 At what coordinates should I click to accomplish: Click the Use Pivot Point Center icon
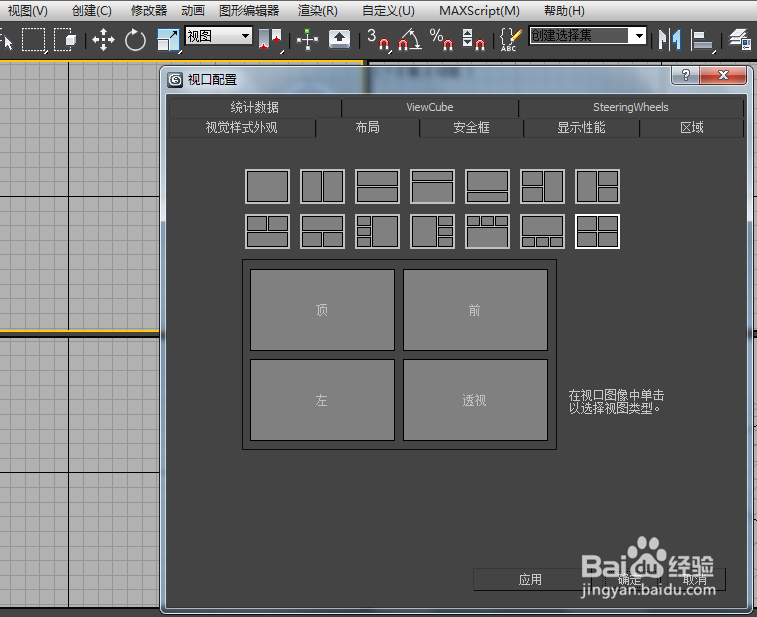270,40
